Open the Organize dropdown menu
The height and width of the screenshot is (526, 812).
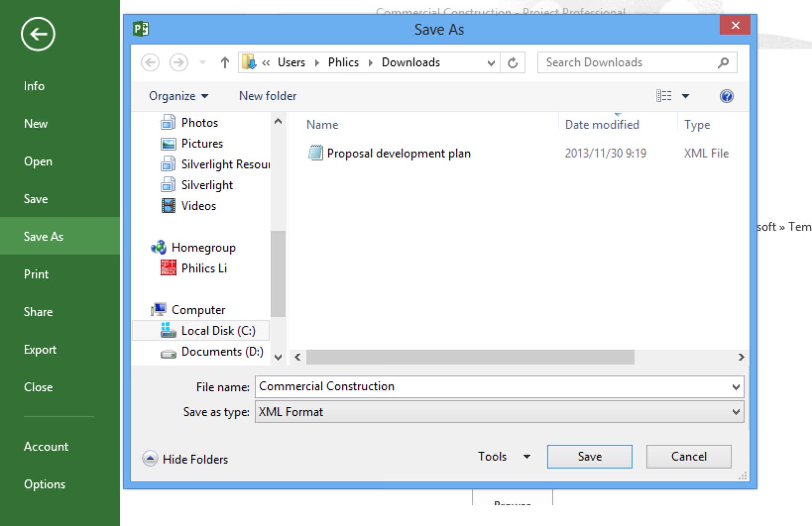coord(178,96)
